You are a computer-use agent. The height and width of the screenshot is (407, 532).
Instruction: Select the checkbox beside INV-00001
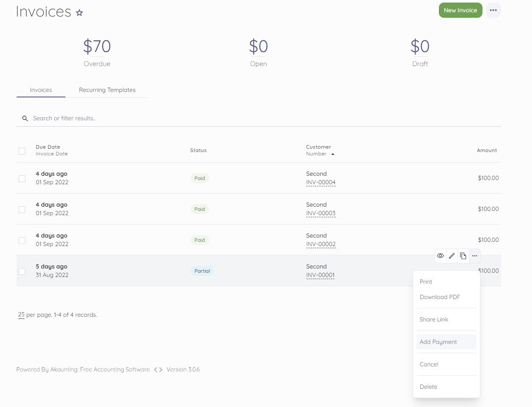pos(22,271)
